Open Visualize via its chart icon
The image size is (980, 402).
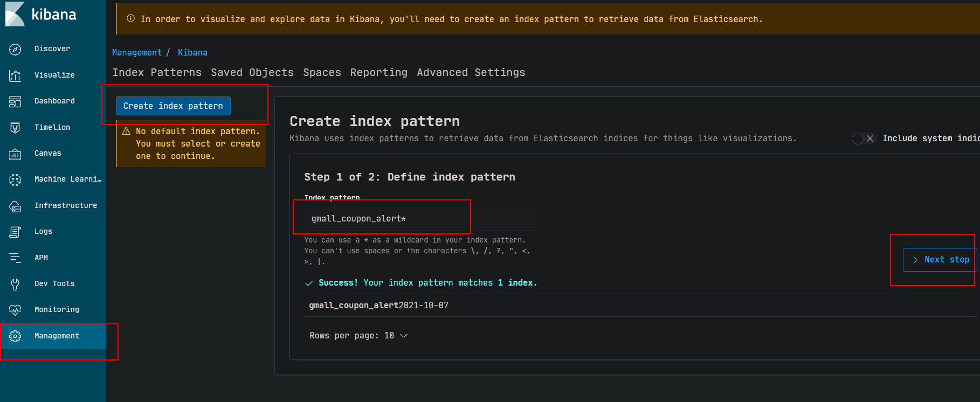tap(15, 75)
